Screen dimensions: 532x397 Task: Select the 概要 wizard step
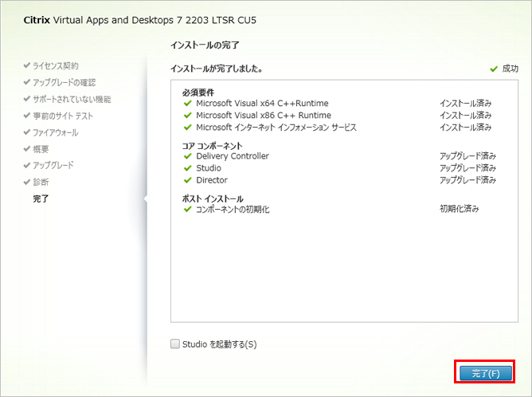click(x=41, y=149)
